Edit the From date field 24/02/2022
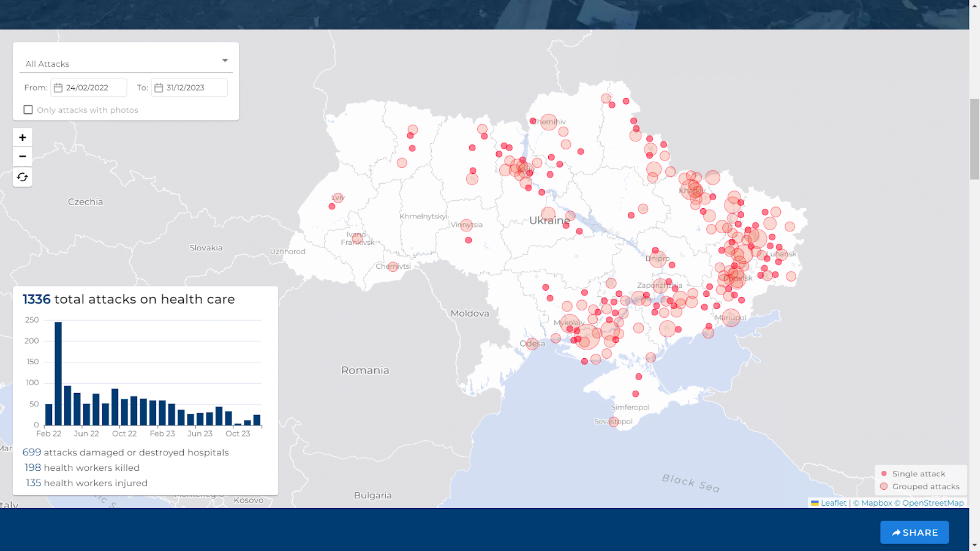The image size is (980, 551). click(89, 88)
